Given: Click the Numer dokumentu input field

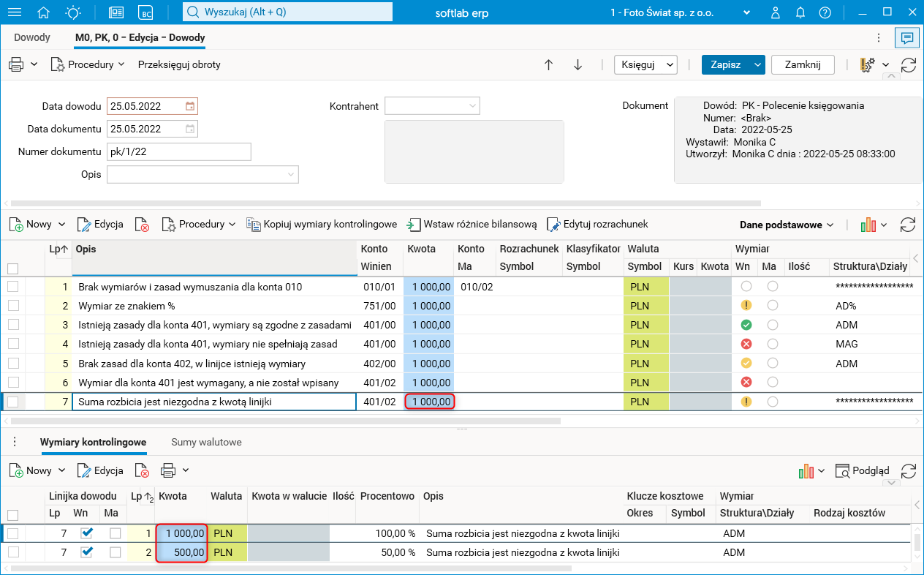Looking at the screenshot, I should [x=178, y=151].
